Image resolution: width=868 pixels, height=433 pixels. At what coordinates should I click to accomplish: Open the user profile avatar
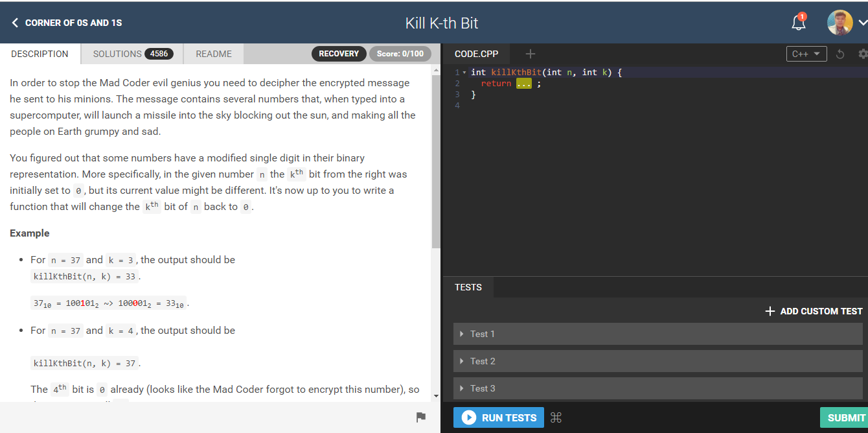(839, 23)
